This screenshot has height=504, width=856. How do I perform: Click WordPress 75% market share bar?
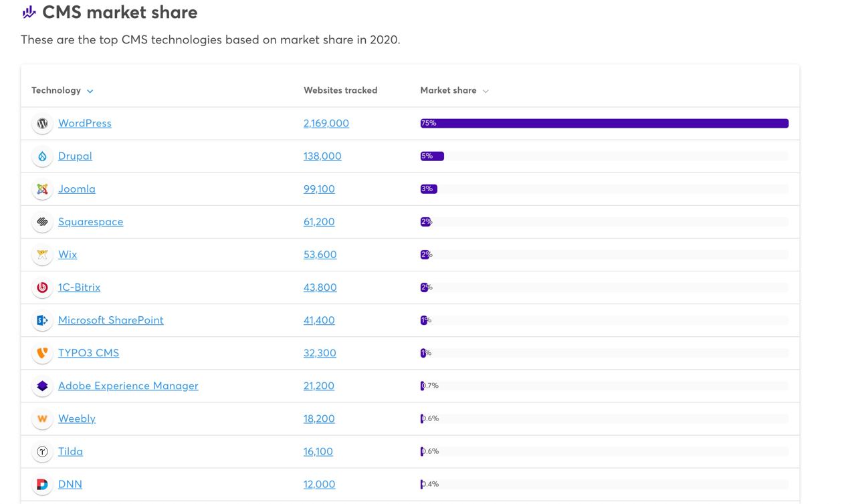pyautogui.click(x=605, y=123)
